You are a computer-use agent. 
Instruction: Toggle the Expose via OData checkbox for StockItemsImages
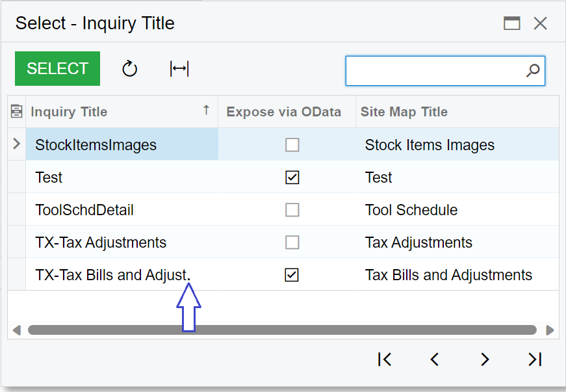pos(292,145)
